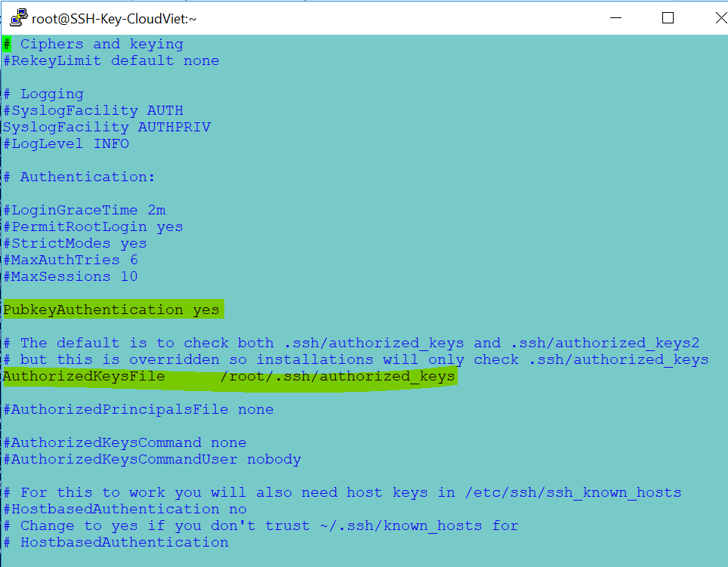Open the PuTTY window system menu icon

click(x=19, y=17)
